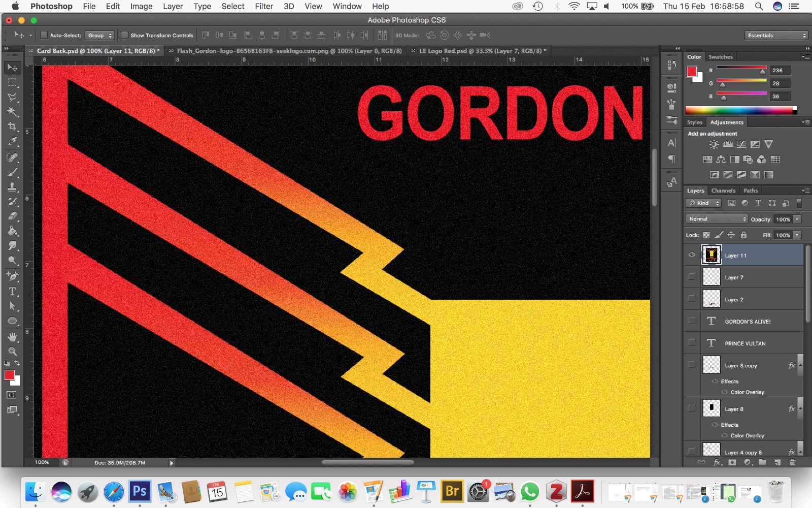Show PRINCE VULTAN text layer visibility
Screen dimensions: 812x508
(x=692, y=342)
